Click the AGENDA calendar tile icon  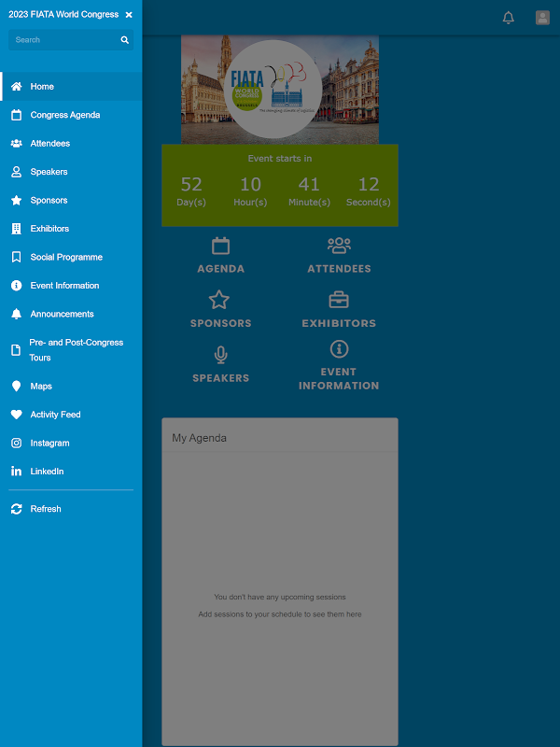tap(220, 246)
